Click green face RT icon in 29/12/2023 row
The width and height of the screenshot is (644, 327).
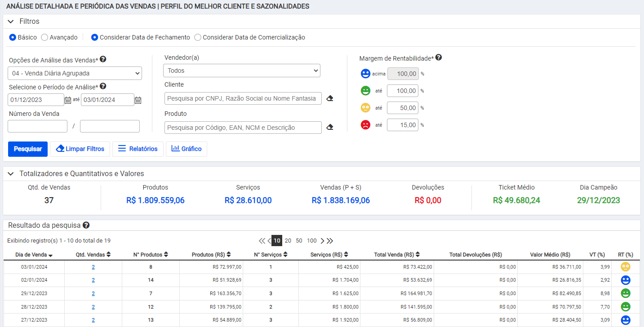coord(626,293)
